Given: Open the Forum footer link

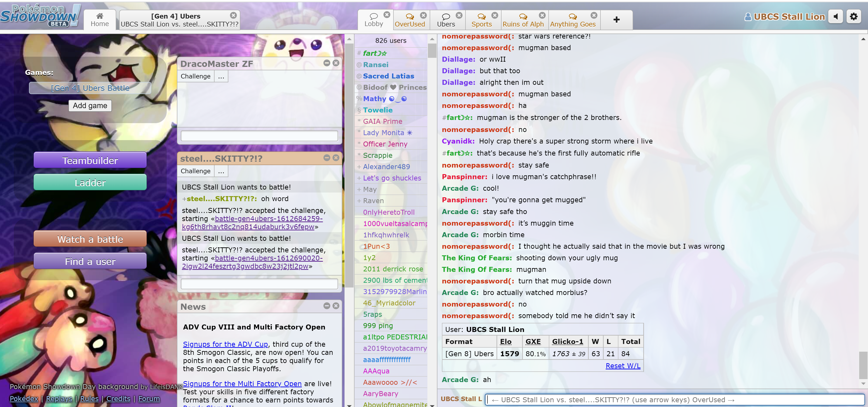Looking at the screenshot, I should point(149,399).
